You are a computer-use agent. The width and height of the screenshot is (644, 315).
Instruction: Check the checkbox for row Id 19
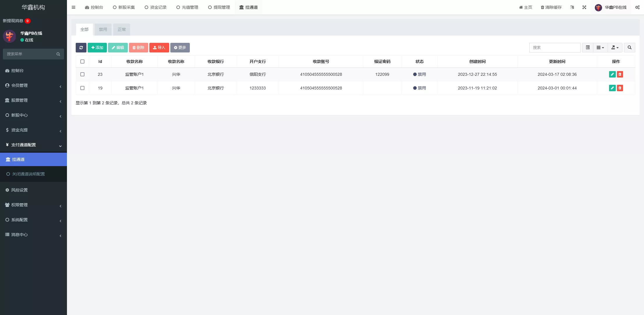pos(82,88)
